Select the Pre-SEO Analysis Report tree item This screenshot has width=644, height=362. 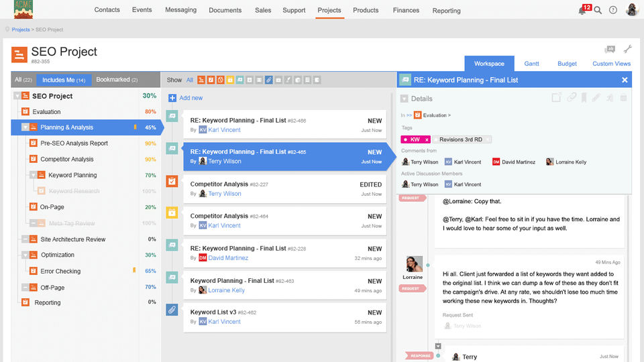pyautogui.click(x=74, y=143)
